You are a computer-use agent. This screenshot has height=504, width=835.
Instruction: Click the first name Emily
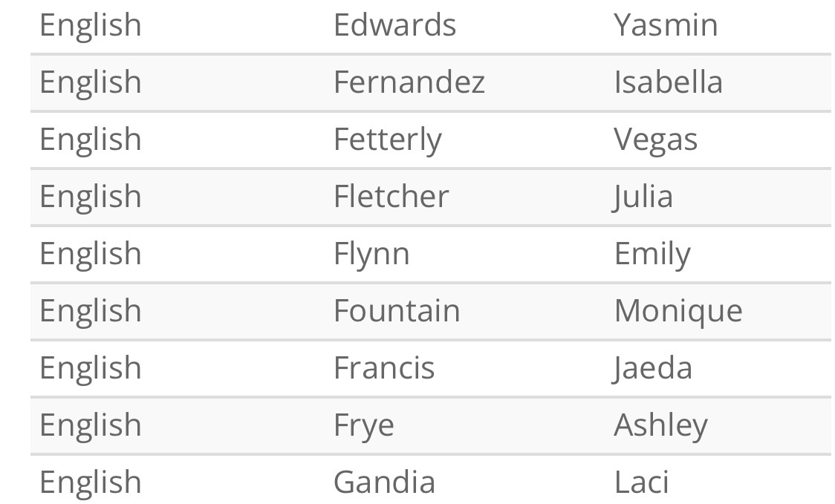652,254
